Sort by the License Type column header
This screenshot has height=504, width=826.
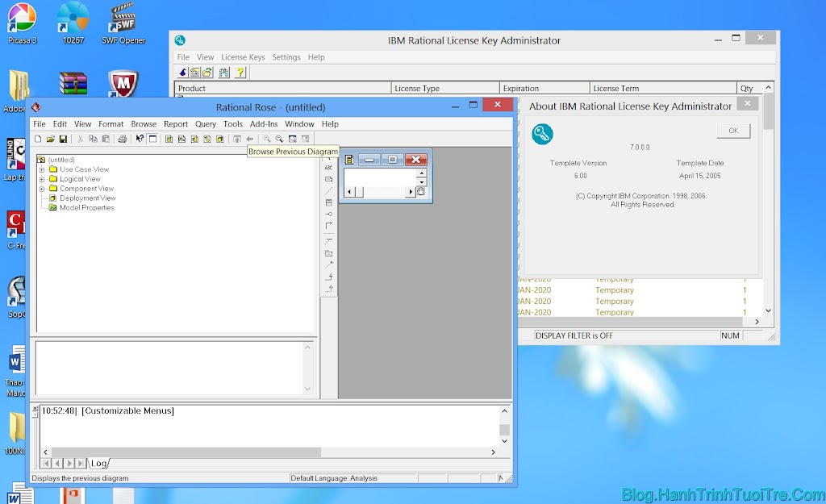[x=445, y=88]
